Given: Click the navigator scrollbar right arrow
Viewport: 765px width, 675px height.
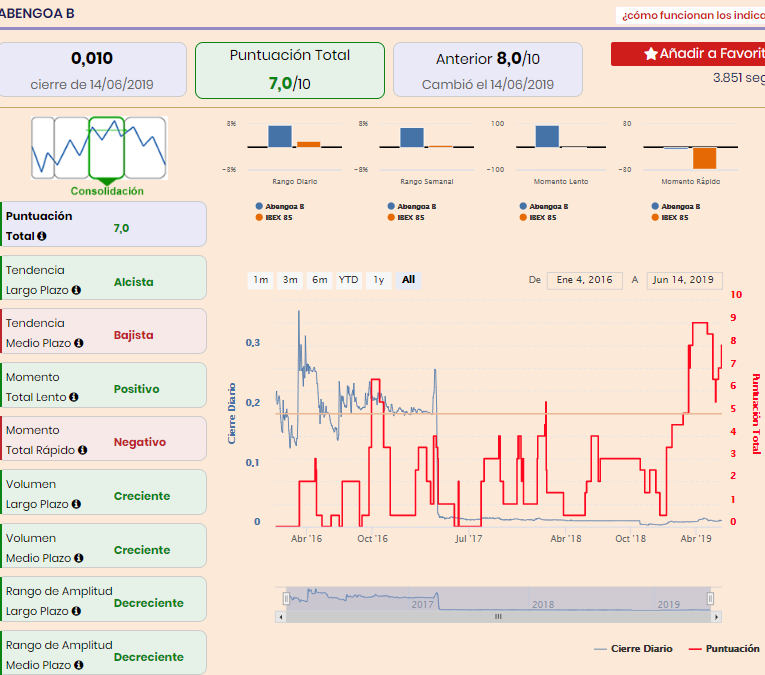Looking at the screenshot, I should (x=716, y=617).
